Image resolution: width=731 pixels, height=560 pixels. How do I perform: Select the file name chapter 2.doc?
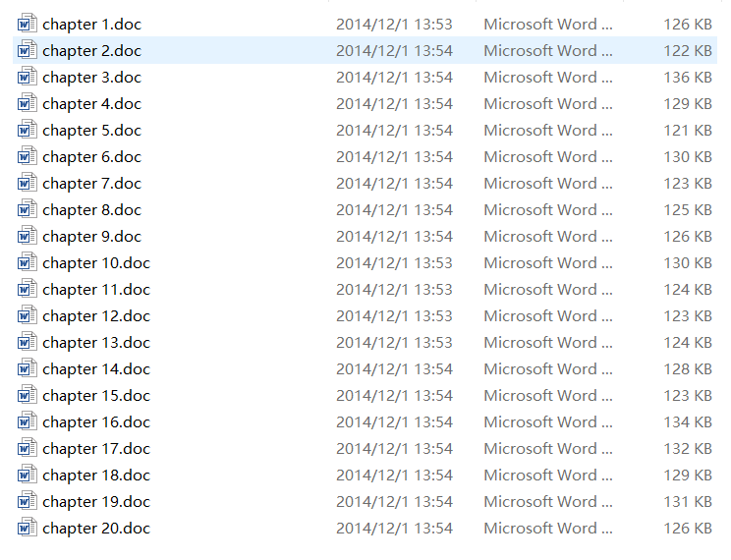click(x=91, y=51)
